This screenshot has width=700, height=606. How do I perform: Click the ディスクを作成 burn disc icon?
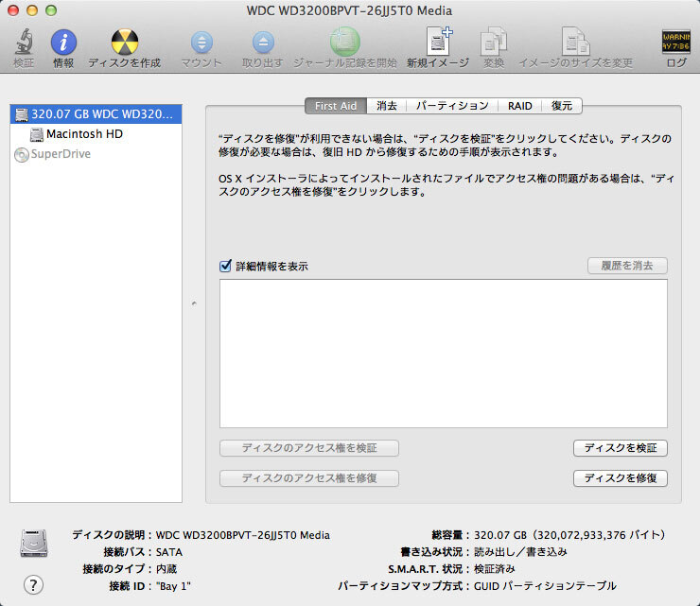pos(125,42)
